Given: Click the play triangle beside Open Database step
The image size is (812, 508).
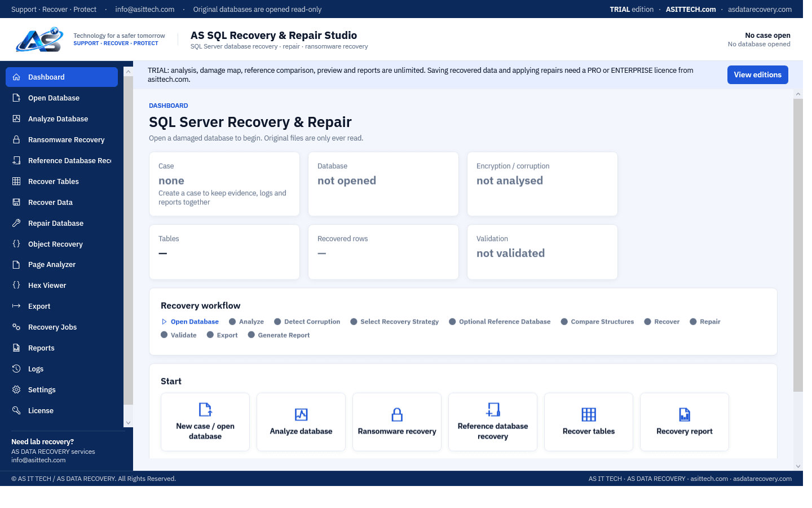Looking at the screenshot, I should 164,322.
